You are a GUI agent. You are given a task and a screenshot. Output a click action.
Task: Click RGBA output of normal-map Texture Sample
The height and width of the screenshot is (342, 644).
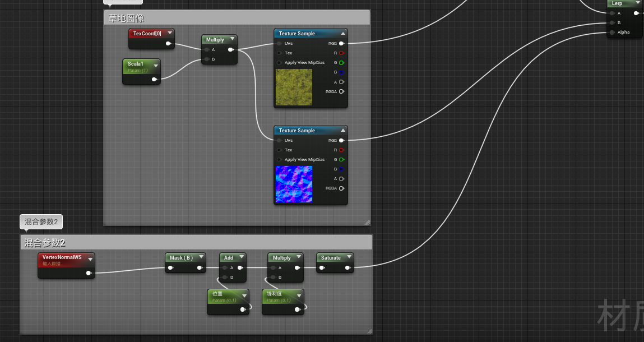point(342,188)
